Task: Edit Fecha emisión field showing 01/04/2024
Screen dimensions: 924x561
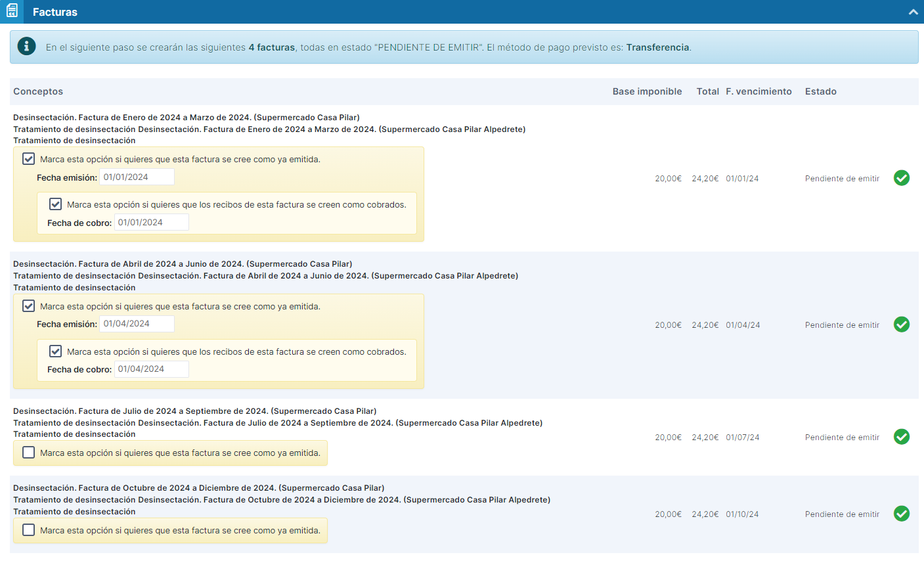Action: [x=137, y=324]
